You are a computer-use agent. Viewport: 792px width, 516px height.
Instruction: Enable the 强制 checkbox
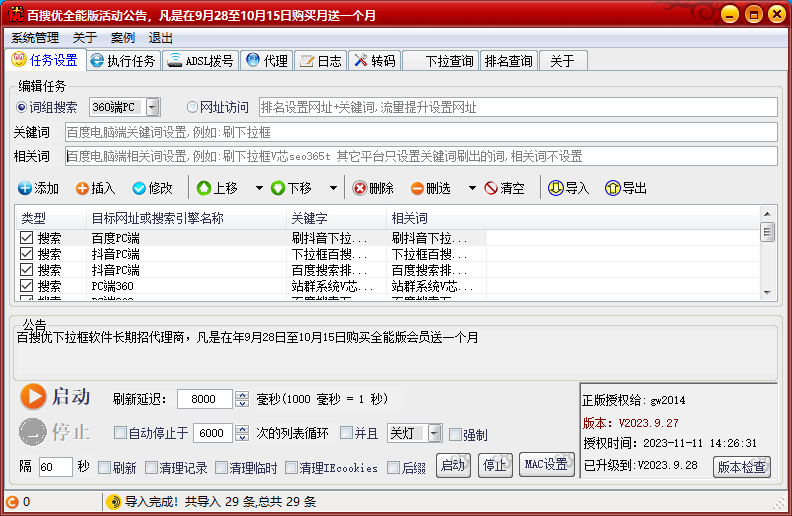tap(455, 434)
